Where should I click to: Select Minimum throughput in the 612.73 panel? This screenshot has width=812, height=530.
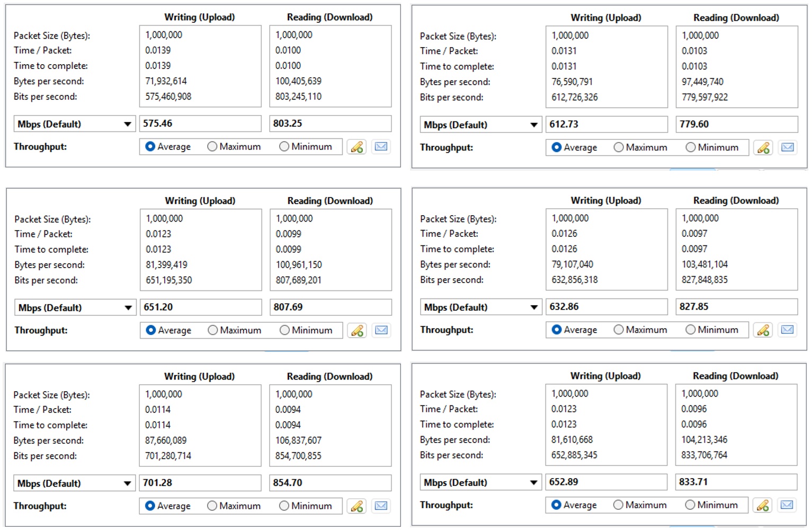coord(691,148)
